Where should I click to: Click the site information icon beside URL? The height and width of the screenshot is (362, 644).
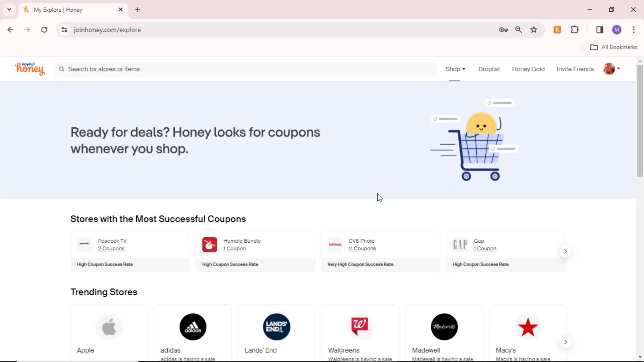tap(64, 29)
